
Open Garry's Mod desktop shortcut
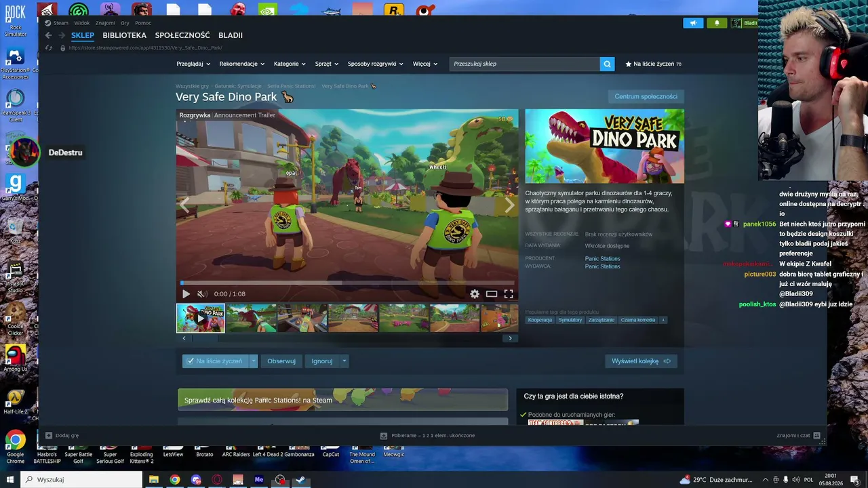click(x=15, y=188)
